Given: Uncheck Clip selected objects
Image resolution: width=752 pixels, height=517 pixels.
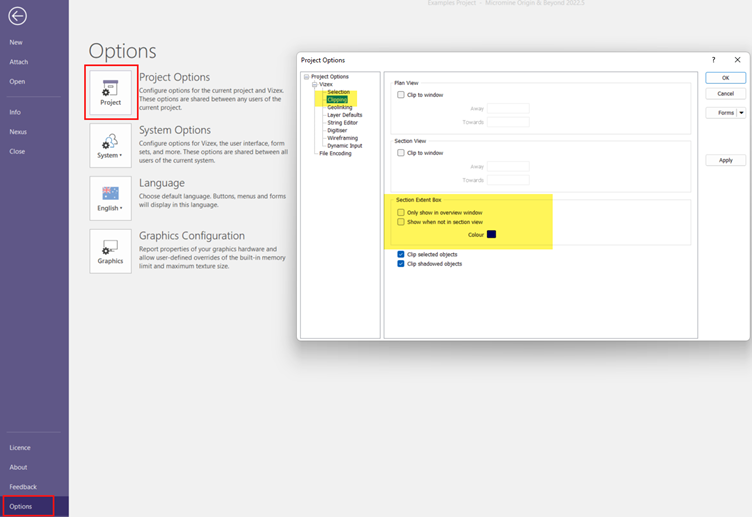Looking at the screenshot, I should tap(400, 254).
